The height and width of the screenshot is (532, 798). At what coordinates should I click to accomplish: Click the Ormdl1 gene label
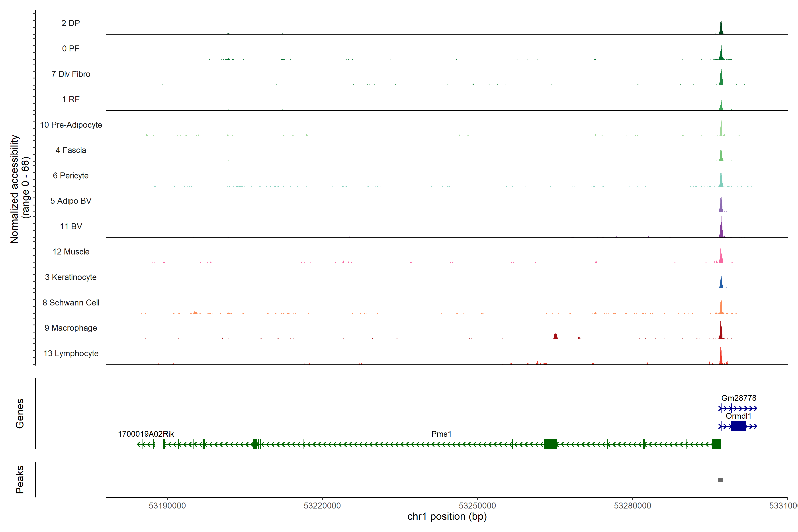pyautogui.click(x=738, y=416)
